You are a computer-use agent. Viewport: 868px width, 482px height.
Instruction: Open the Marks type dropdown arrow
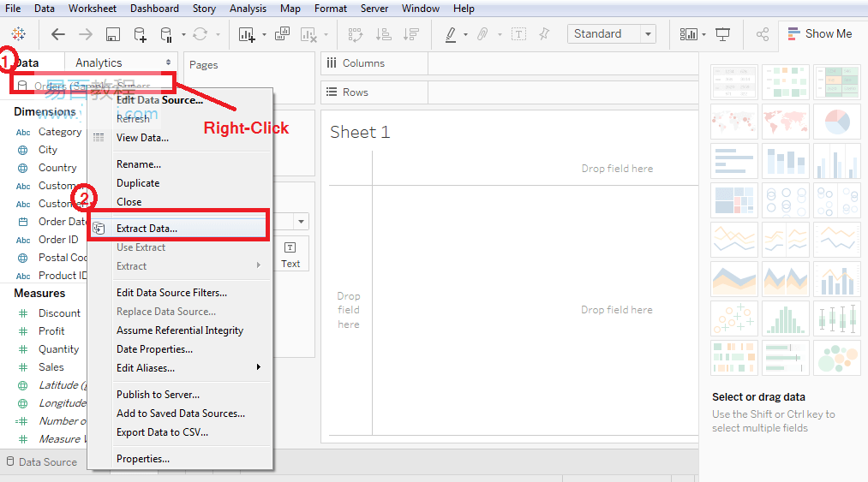301,222
